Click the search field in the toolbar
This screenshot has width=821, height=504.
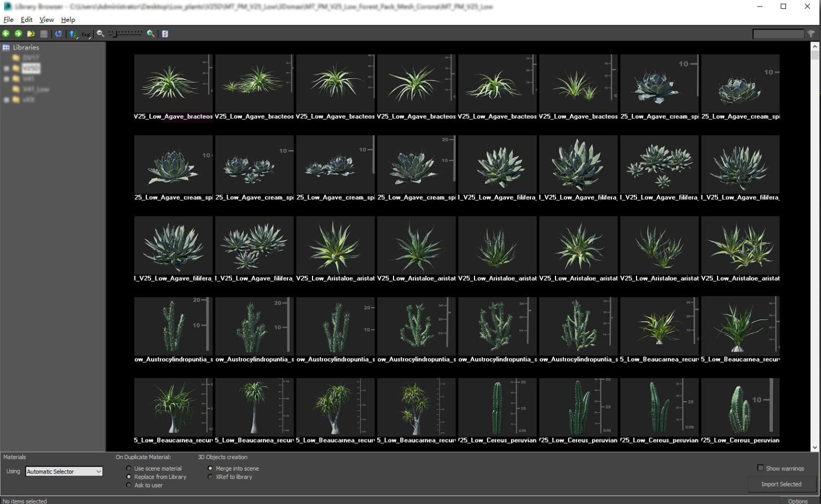click(778, 34)
